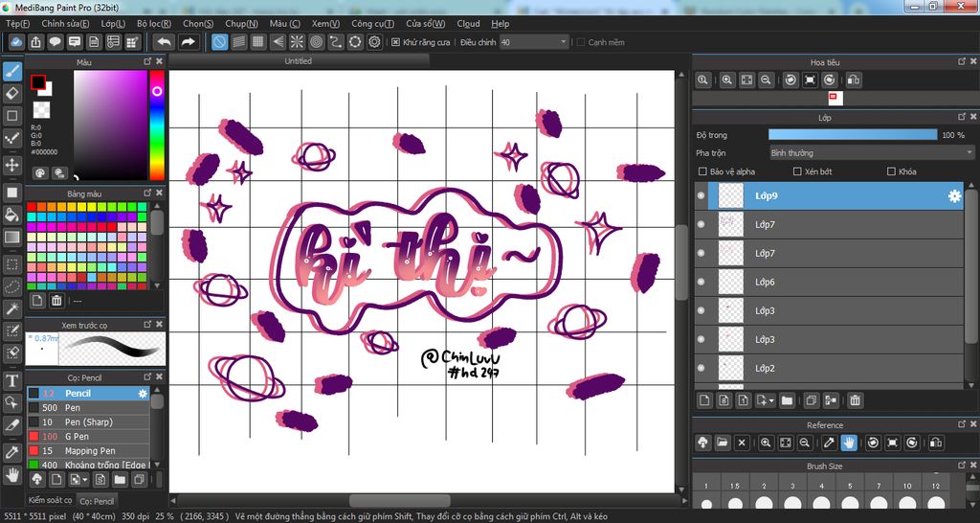This screenshot has width=980, height=523.
Task: Select the Lớp6 layer row
Action: 828,283
